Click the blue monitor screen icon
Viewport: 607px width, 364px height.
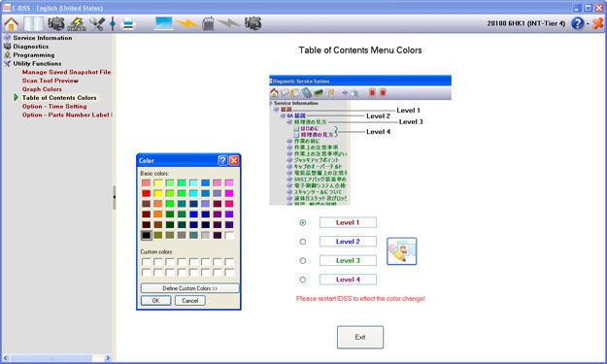click(x=164, y=23)
